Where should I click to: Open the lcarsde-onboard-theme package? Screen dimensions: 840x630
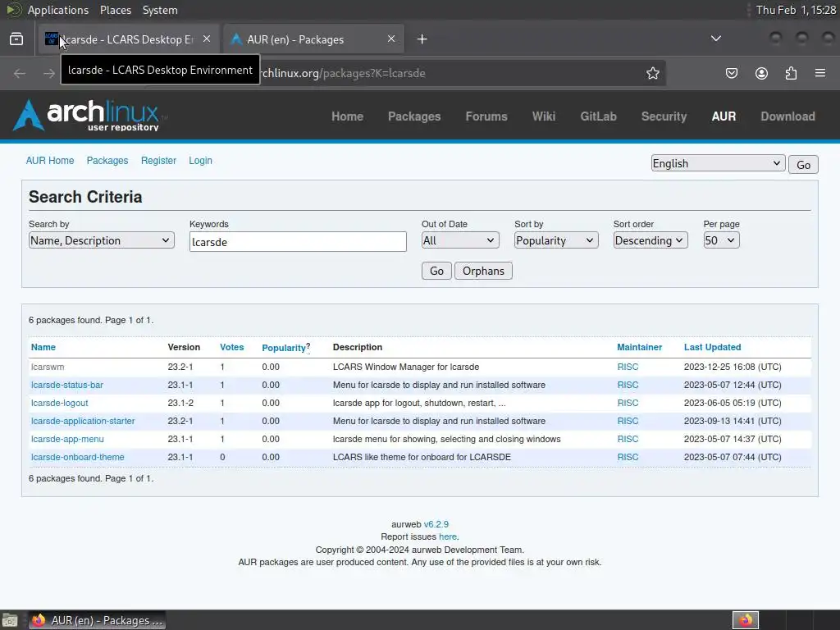78,457
